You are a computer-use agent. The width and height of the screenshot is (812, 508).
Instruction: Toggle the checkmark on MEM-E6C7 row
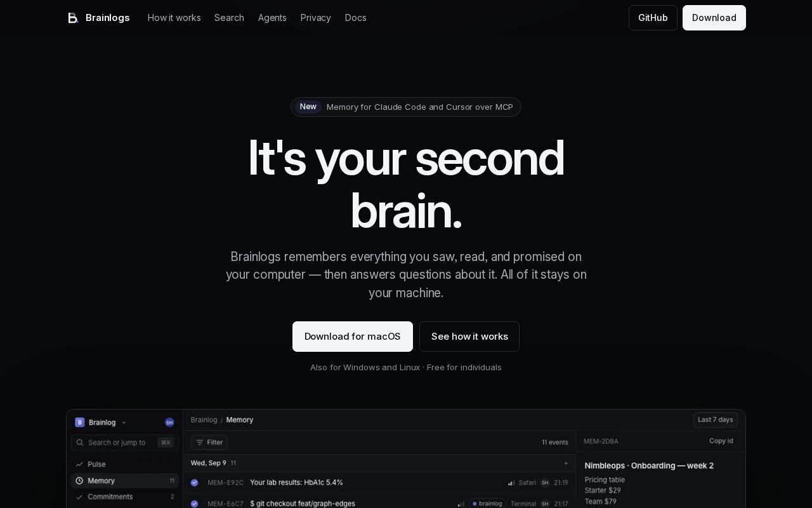coord(195,504)
